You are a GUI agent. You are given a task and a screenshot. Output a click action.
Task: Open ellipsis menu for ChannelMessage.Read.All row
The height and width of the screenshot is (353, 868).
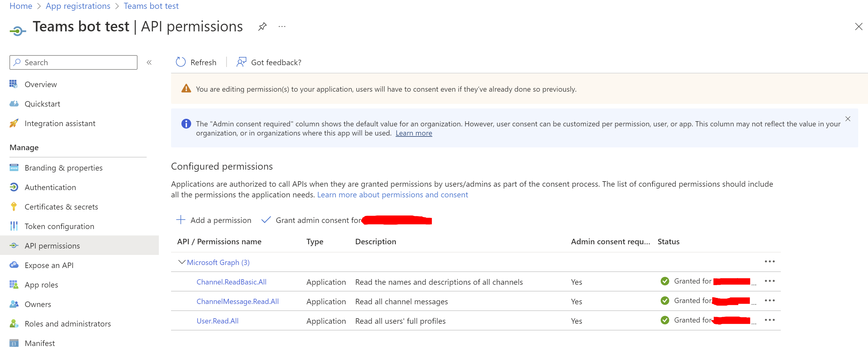point(769,301)
